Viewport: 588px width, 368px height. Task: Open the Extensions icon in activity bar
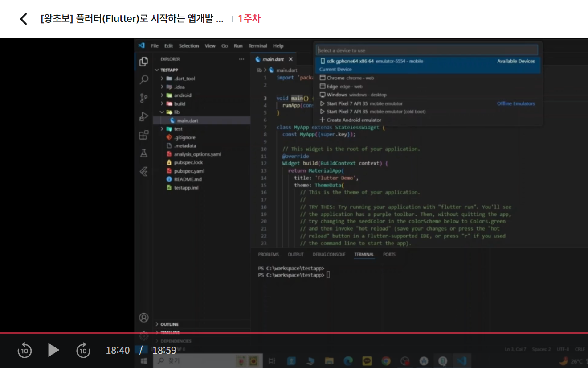point(143,135)
